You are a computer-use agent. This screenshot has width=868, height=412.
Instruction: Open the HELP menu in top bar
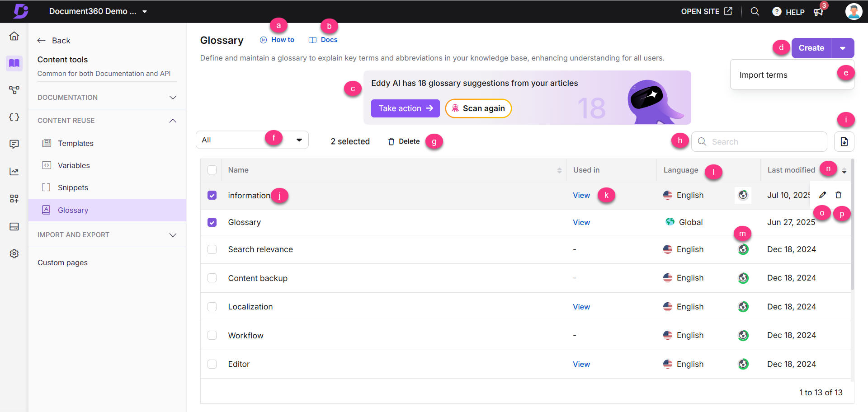[x=788, y=12]
